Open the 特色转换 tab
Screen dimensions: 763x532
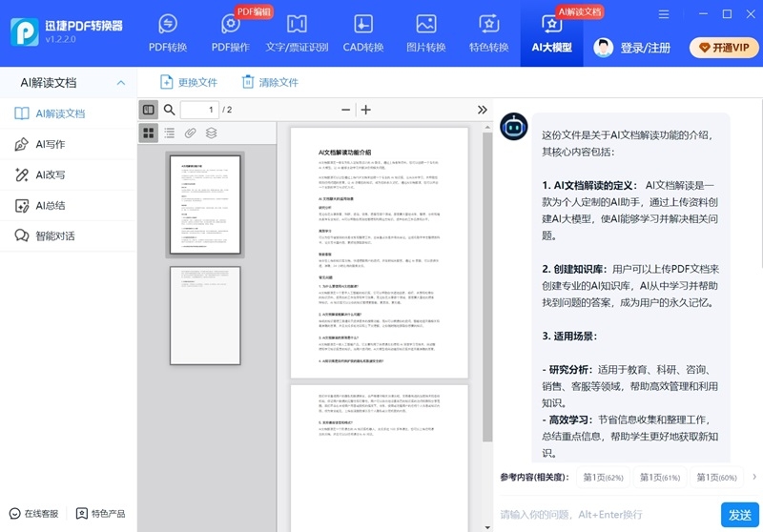[488, 33]
